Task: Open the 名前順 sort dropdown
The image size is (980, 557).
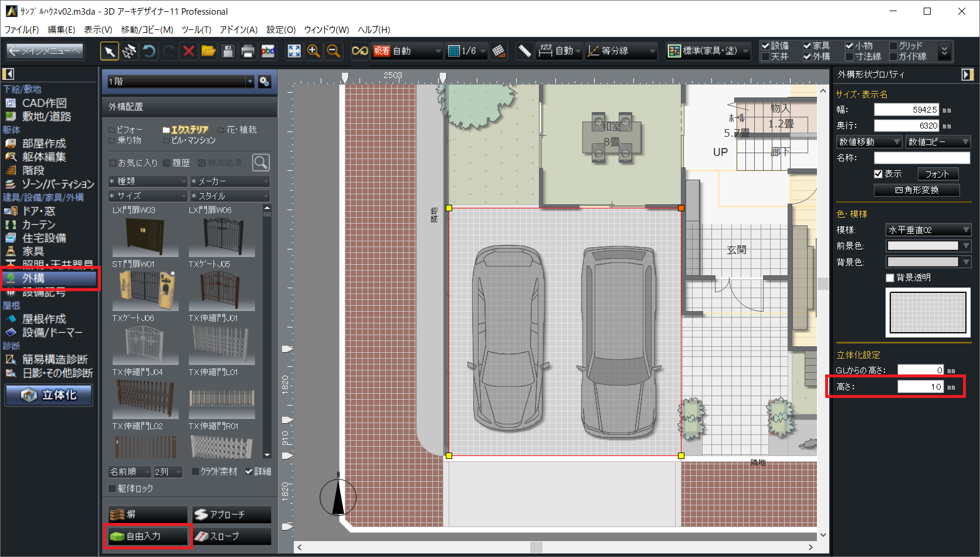Action: click(130, 471)
